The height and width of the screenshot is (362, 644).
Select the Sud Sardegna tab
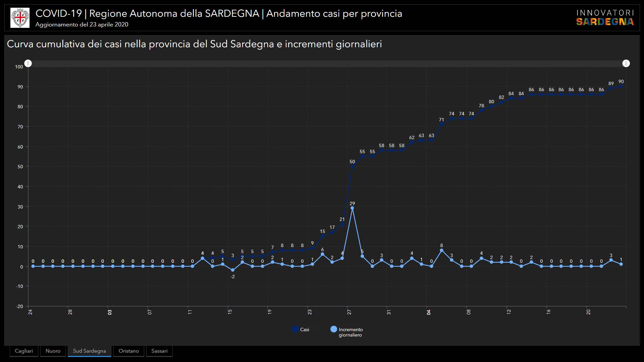[89, 351]
